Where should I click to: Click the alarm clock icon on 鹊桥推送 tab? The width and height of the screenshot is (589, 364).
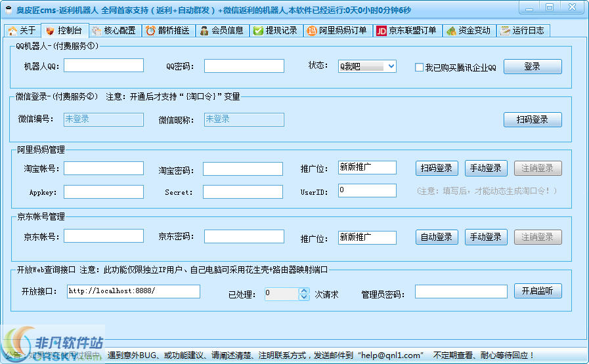pyautogui.click(x=150, y=31)
